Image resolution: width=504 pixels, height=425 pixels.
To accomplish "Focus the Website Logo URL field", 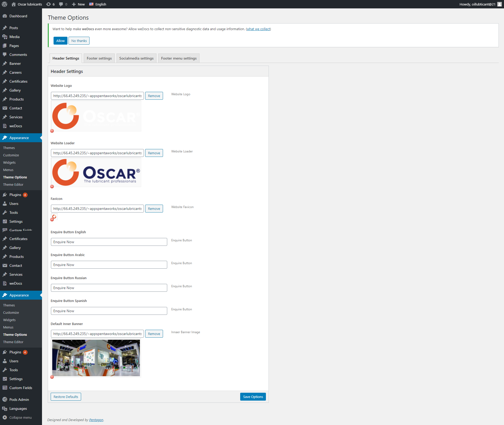I will (97, 96).
